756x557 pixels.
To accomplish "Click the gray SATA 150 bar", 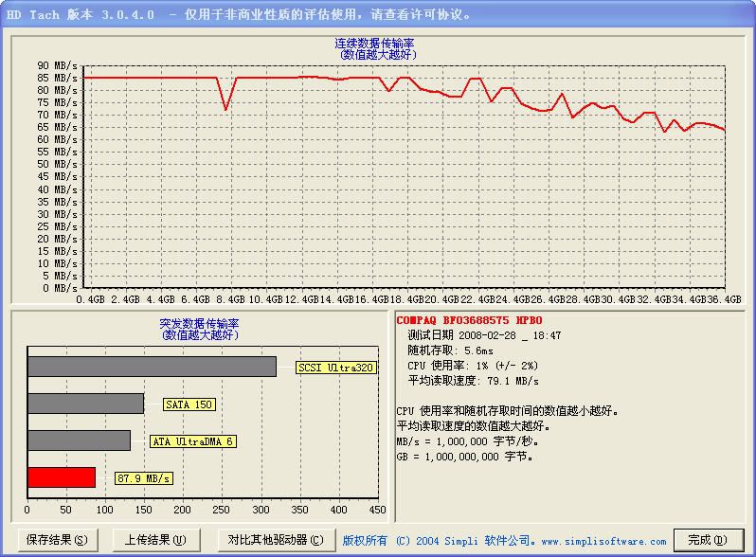I will click(85, 404).
